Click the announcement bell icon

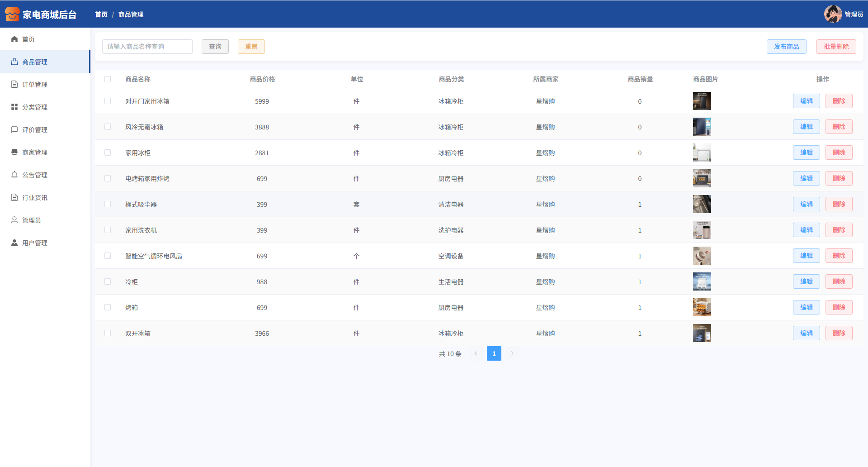(14, 175)
